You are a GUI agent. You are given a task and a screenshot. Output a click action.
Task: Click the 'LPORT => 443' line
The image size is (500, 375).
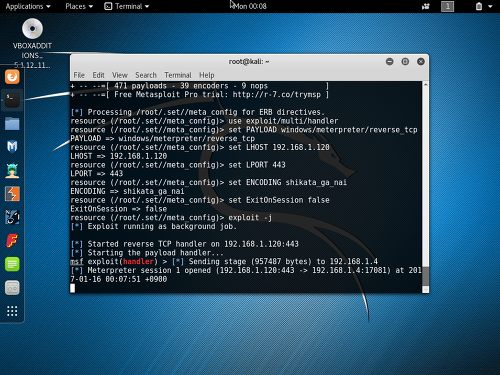97,174
